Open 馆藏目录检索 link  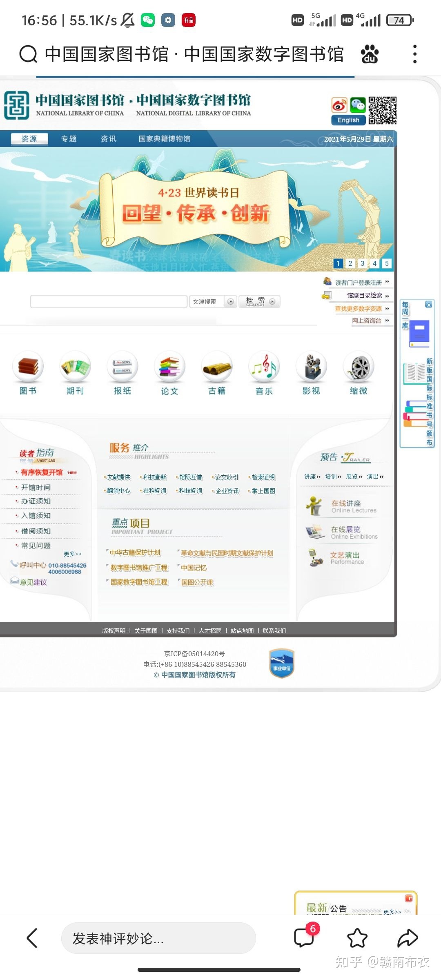364,295
